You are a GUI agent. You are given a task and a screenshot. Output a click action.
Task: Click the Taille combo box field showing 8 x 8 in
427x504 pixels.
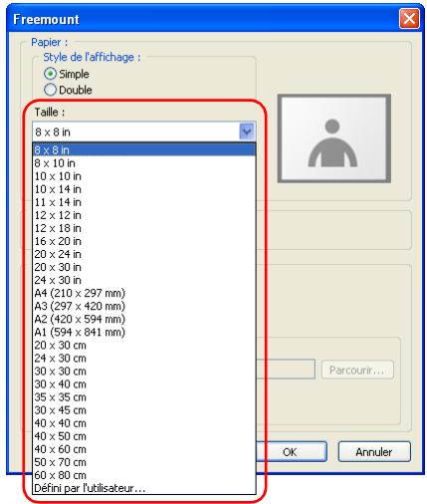coord(143,131)
